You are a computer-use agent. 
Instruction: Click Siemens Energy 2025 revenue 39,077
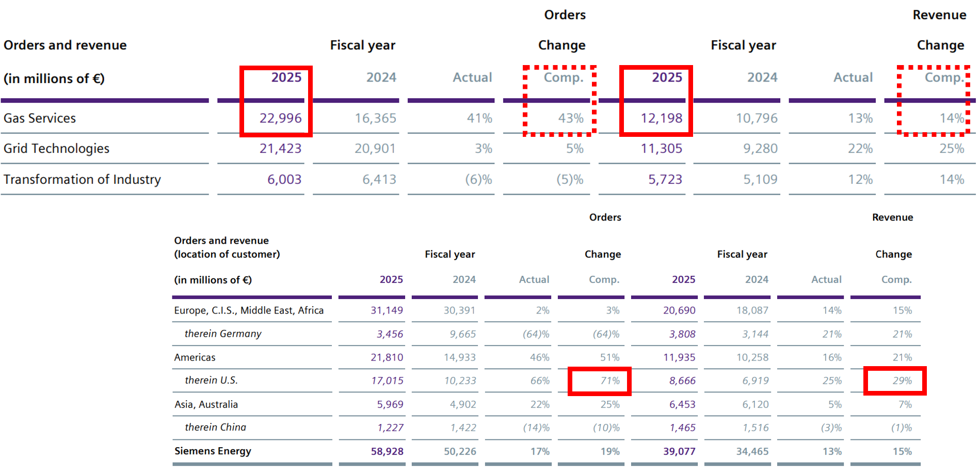pos(679,451)
